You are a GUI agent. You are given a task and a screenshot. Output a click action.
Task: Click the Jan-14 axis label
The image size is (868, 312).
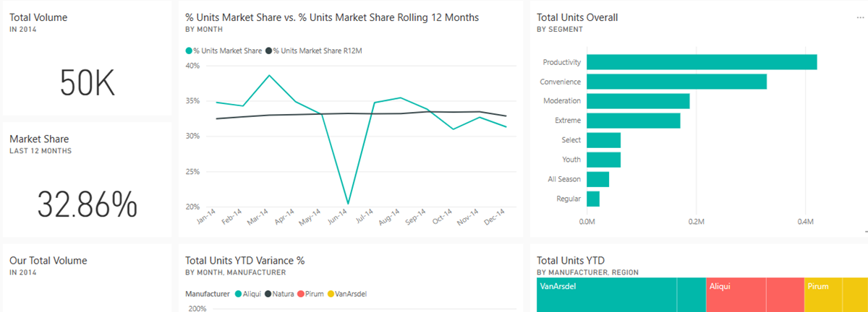[x=207, y=217]
